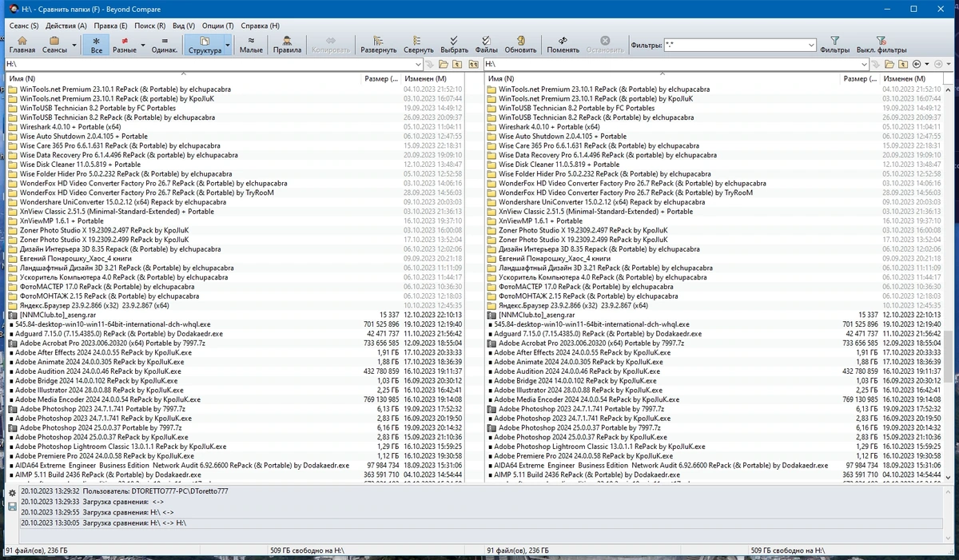Open the Главная home view
The height and width of the screenshot is (560, 959).
22,45
